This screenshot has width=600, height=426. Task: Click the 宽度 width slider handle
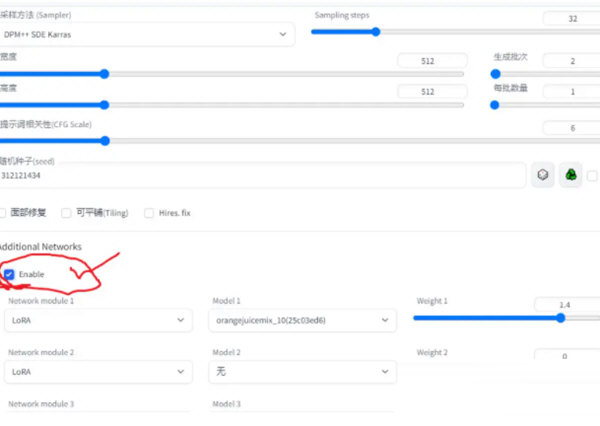[104, 73]
